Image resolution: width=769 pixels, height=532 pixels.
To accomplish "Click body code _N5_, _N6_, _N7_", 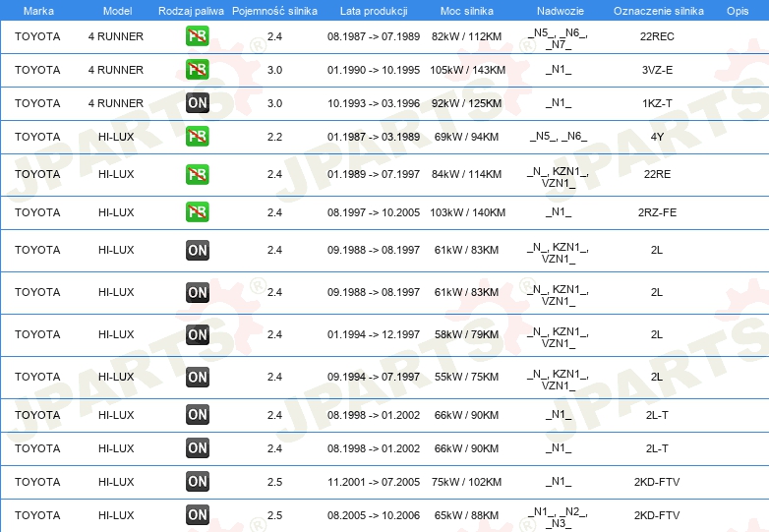I will pos(559,38).
